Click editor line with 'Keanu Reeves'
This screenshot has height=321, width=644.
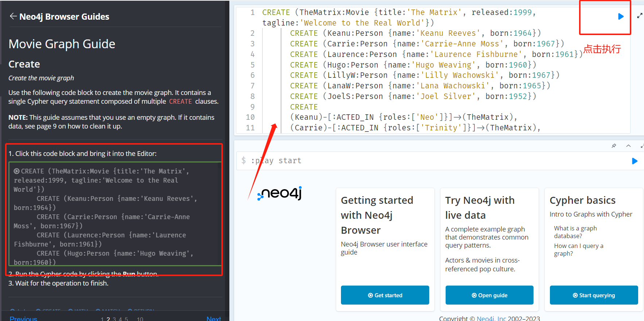415,33
